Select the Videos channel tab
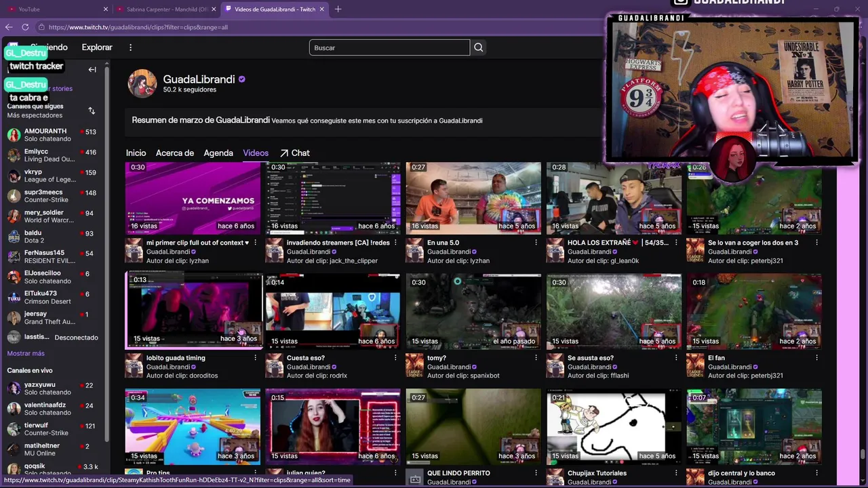 coord(256,153)
